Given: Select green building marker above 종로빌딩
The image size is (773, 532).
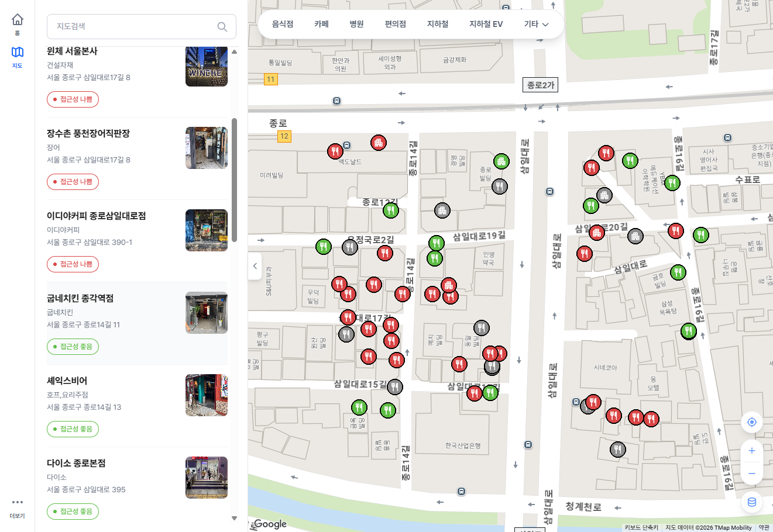Looking at the screenshot, I should 501,161.
